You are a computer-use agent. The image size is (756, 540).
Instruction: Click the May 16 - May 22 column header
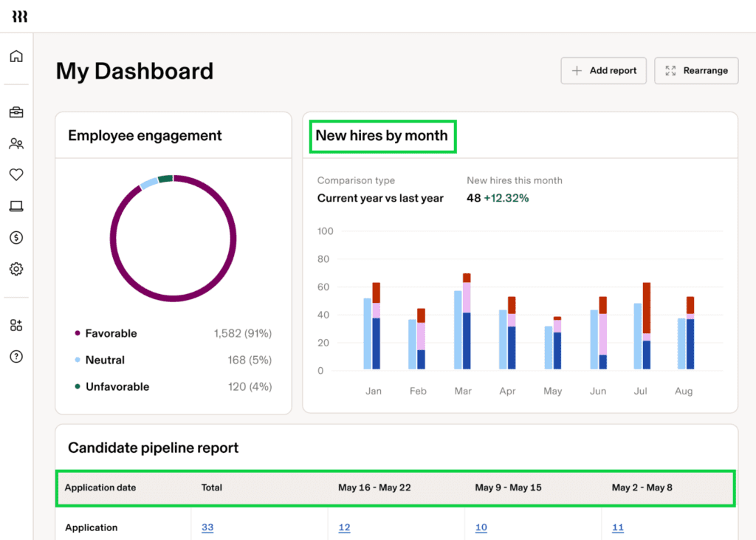(x=374, y=488)
